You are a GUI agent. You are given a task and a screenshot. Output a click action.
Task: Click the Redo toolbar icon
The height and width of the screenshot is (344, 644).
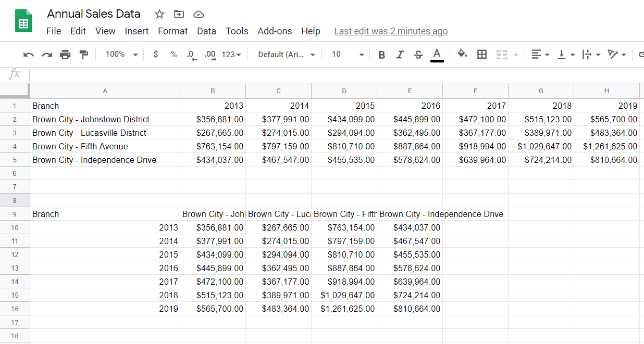[47, 55]
